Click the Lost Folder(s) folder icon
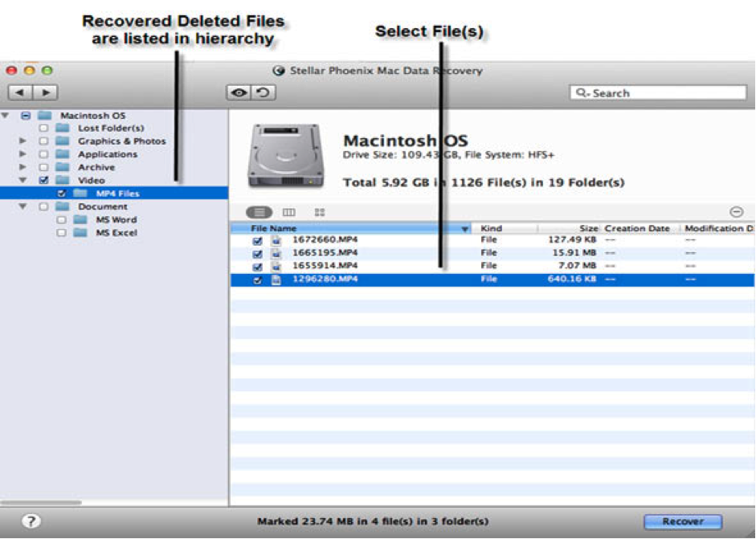The image size is (756, 539). click(63, 129)
